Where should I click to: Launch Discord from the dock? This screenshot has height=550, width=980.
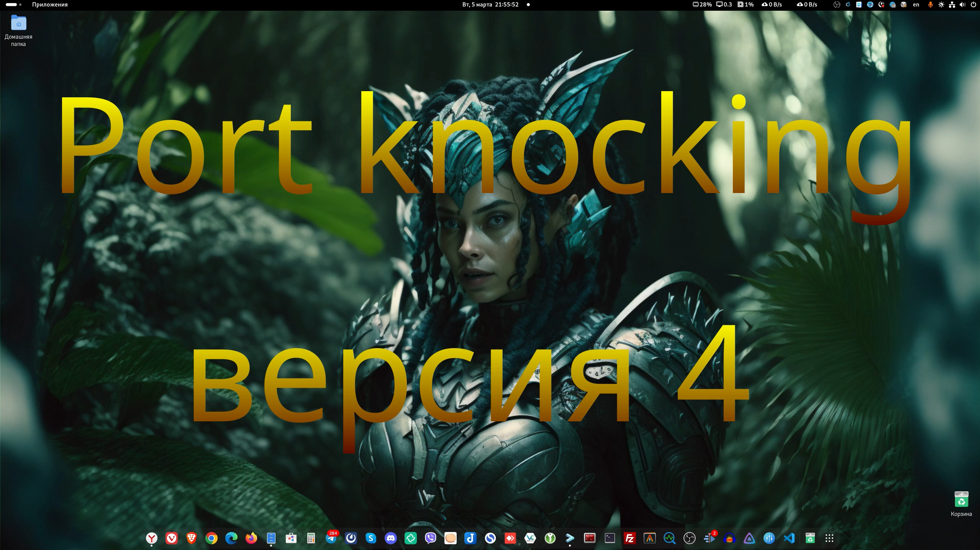point(390,538)
